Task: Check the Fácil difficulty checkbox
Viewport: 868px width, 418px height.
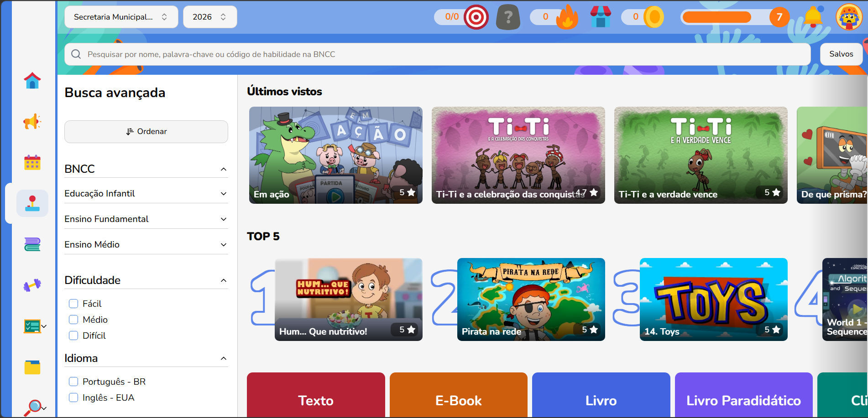Action: [x=73, y=304]
